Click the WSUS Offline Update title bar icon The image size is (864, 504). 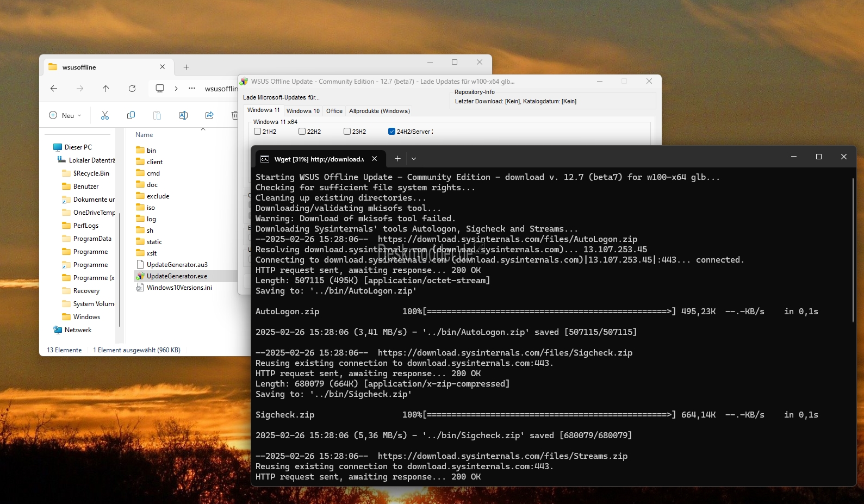[x=244, y=82]
